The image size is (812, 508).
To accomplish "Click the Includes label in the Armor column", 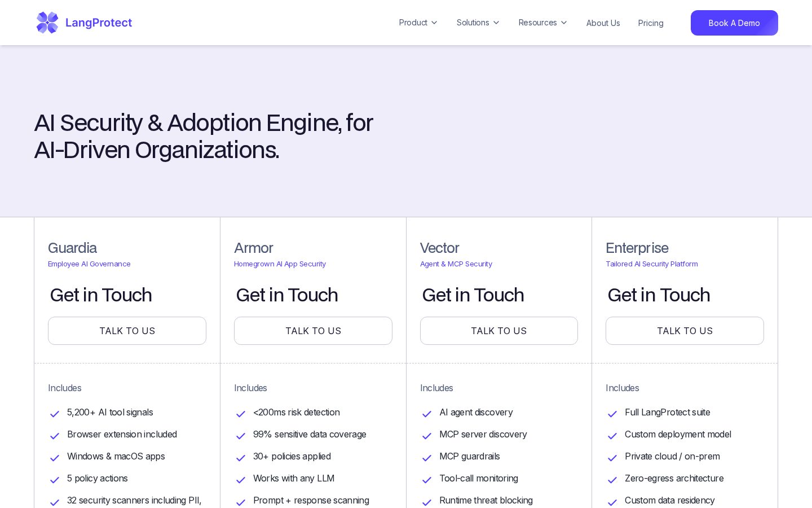I will tap(250, 388).
